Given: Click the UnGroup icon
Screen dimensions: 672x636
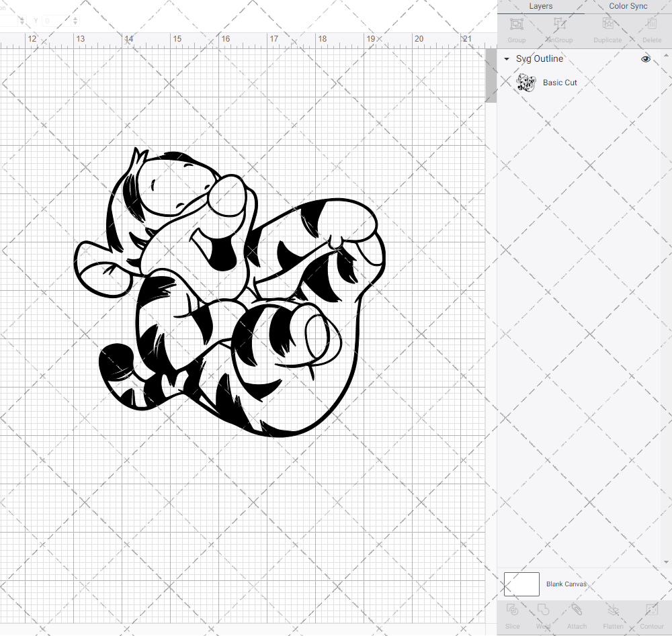Looking at the screenshot, I should tap(559, 24).
